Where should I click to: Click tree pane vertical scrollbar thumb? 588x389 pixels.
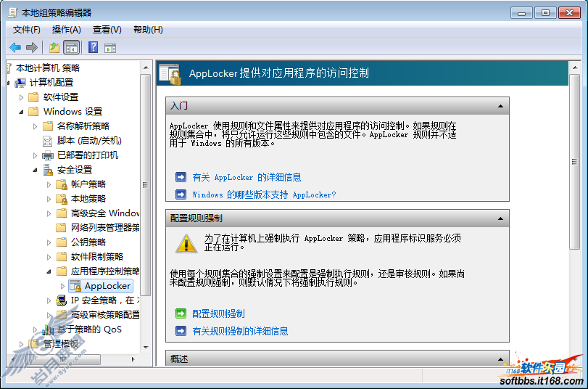[146, 185]
